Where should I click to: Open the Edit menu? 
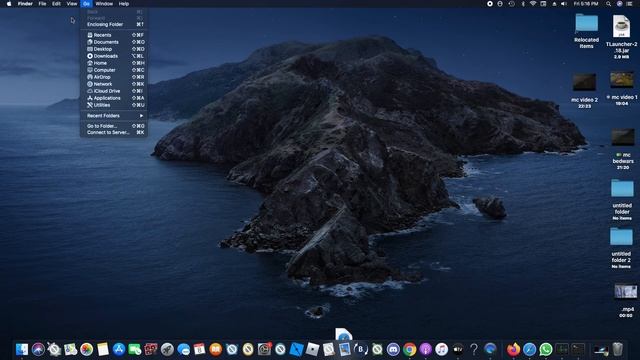point(56,4)
